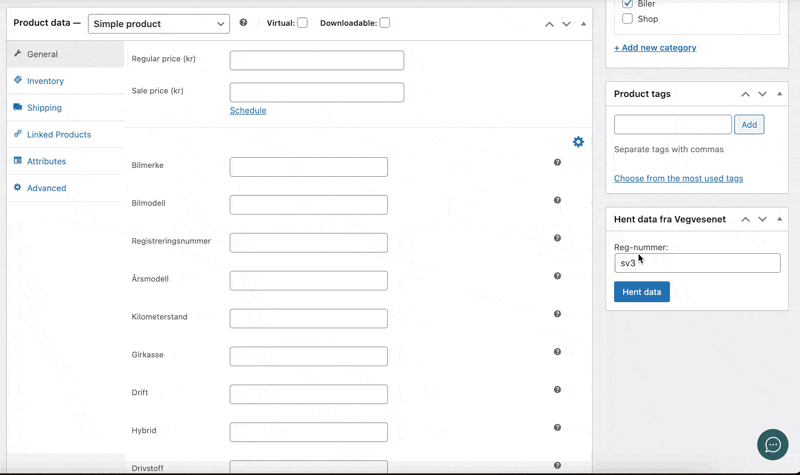Open the chat support bubble
800x475 pixels.
pyautogui.click(x=772, y=444)
